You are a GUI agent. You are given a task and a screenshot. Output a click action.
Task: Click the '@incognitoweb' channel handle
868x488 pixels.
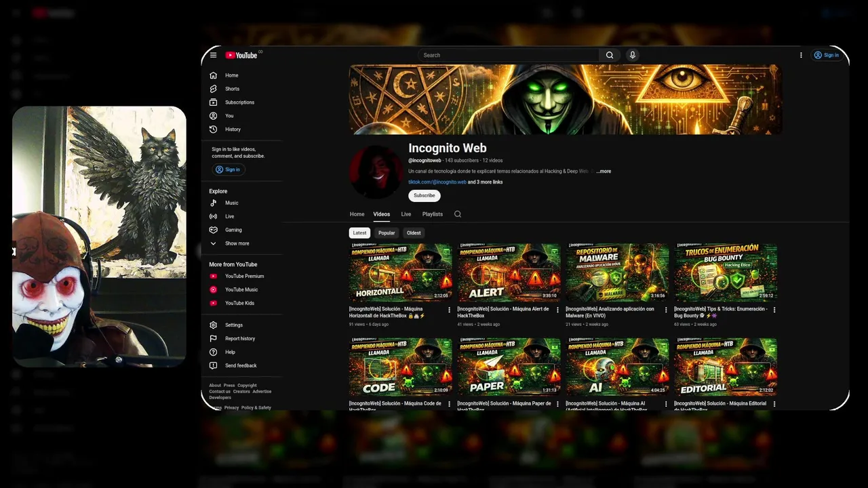[425, 161]
